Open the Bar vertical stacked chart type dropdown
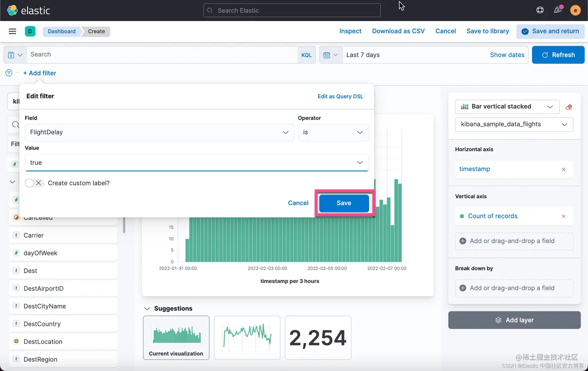This screenshot has width=588, height=371. [x=507, y=107]
